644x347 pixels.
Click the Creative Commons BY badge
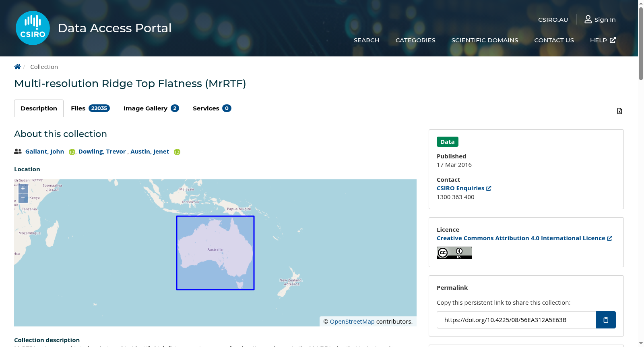[x=454, y=253]
